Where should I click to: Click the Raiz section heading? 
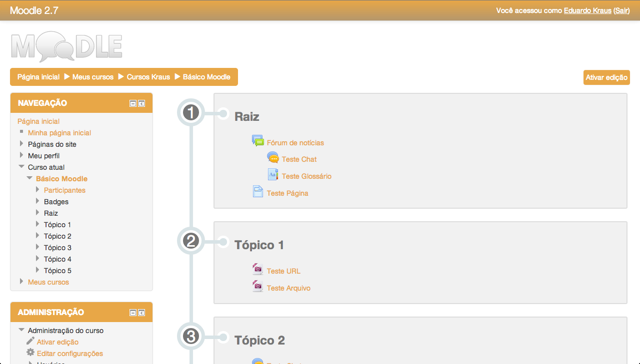[x=247, y=116]
